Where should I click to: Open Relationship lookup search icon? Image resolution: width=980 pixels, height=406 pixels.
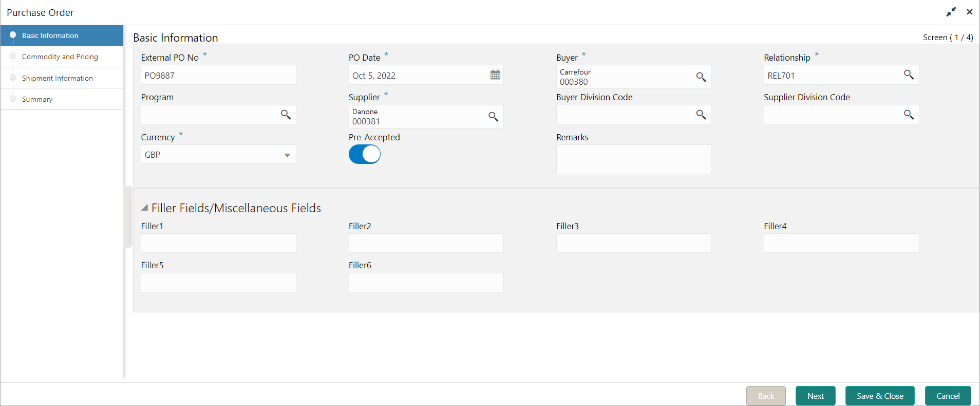909,75
